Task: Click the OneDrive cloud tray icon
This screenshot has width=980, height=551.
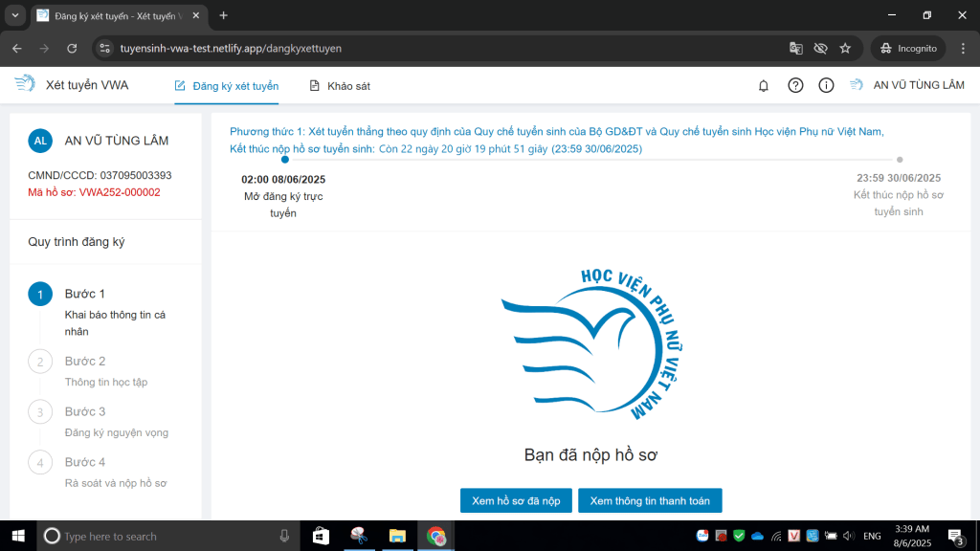Action: click(x=758, y=536)
